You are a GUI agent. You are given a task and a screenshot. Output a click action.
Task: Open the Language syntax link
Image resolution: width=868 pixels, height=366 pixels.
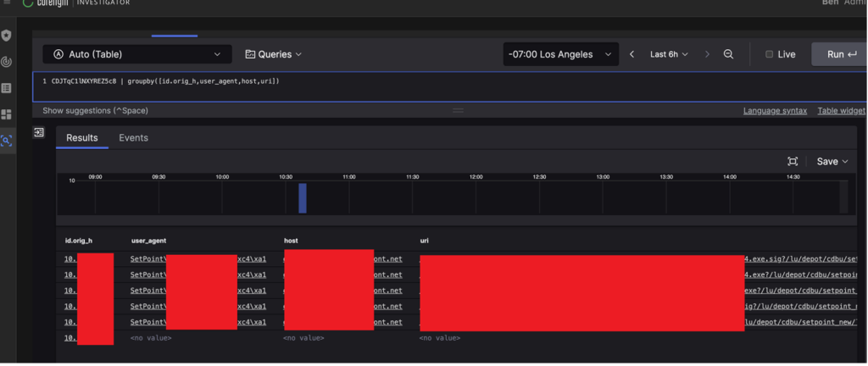pyautogui.click(x=775, y=111)
